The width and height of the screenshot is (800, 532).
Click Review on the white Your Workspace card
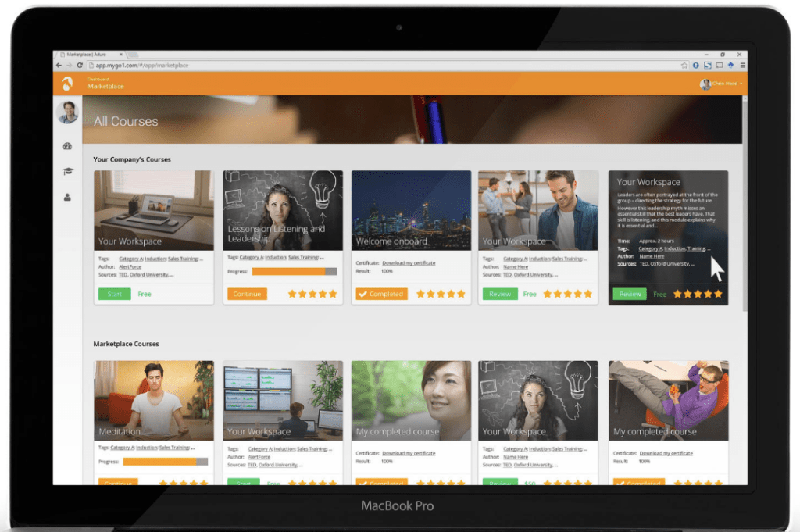tap(500, 294)
